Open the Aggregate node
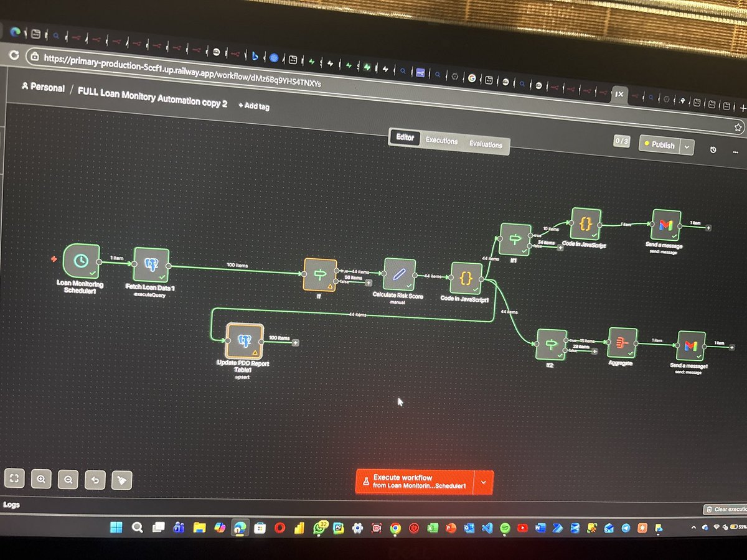 (622, 343)
